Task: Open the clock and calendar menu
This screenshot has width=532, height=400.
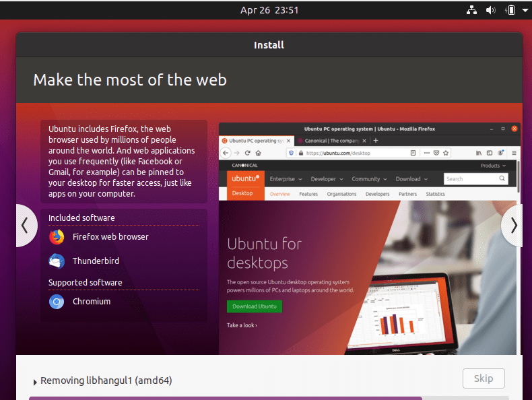Action: point(269,10)
